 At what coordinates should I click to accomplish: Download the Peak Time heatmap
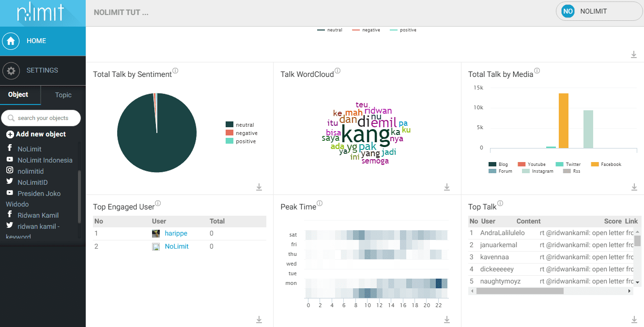coord(447,319)
